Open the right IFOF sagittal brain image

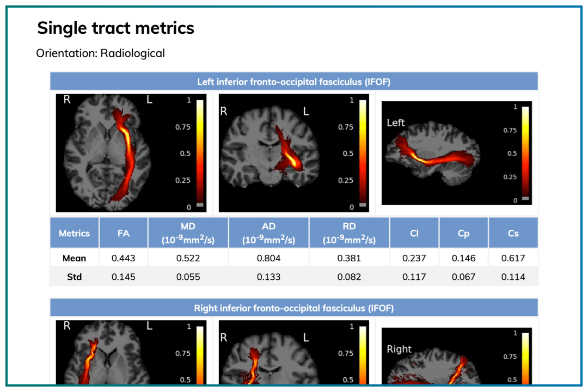pyautogui.click(x=457, y=356)
